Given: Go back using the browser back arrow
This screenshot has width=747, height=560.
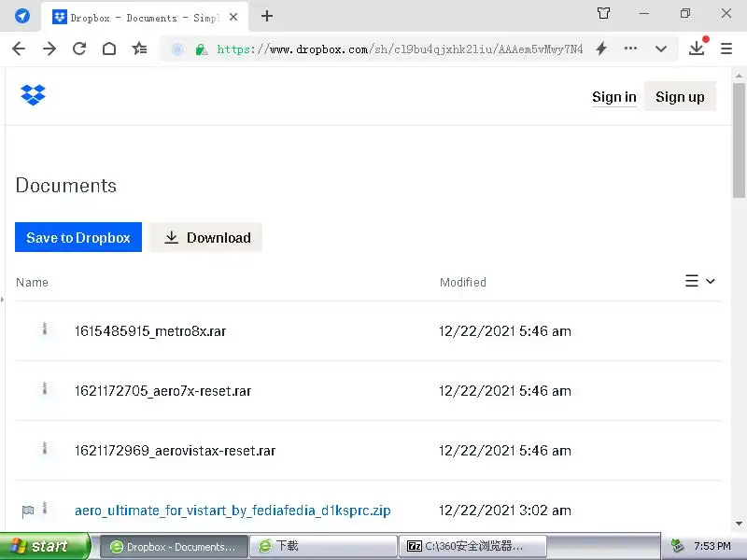Looking at the screenshot, I should click(x=19, y=49).
